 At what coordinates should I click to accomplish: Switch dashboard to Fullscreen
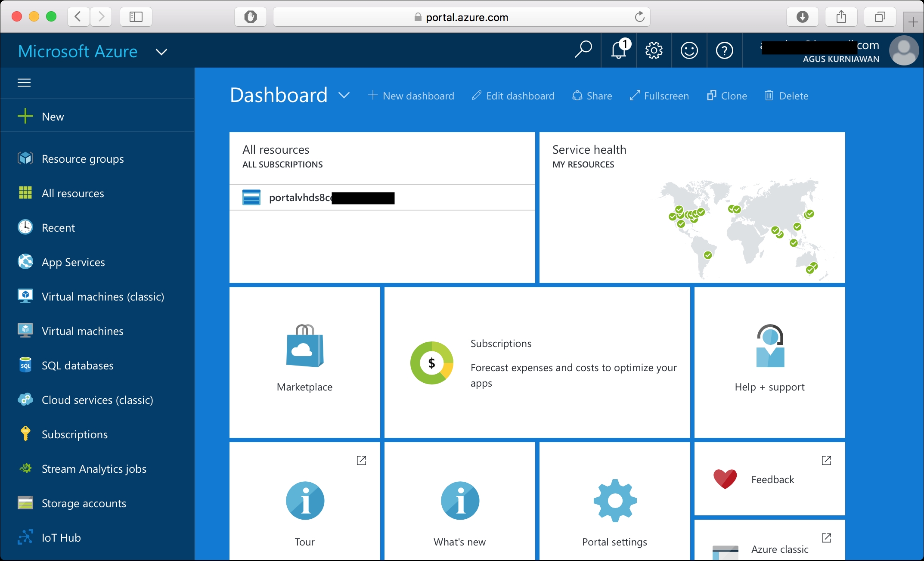point(659,96)
